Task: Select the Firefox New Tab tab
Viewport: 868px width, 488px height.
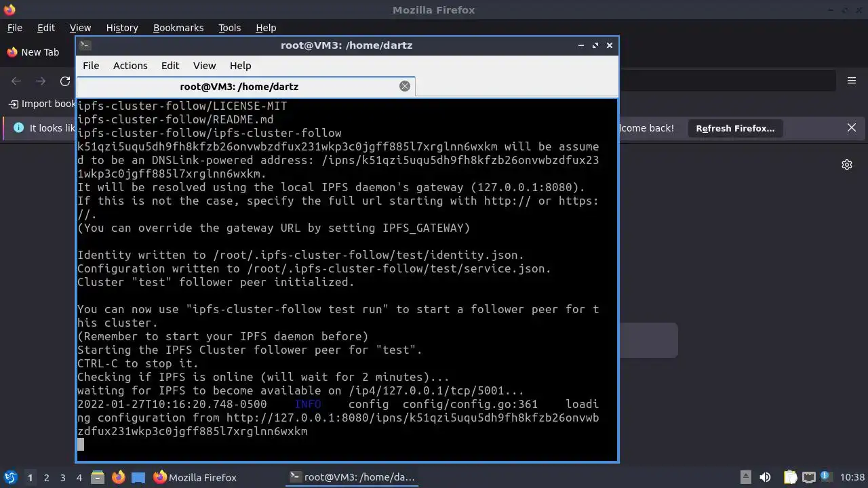Action: pyautogui.click(x=33, y=52)
